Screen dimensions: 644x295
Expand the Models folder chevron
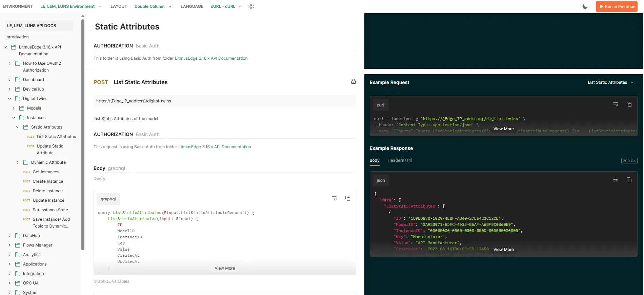[x=14, y=108]
